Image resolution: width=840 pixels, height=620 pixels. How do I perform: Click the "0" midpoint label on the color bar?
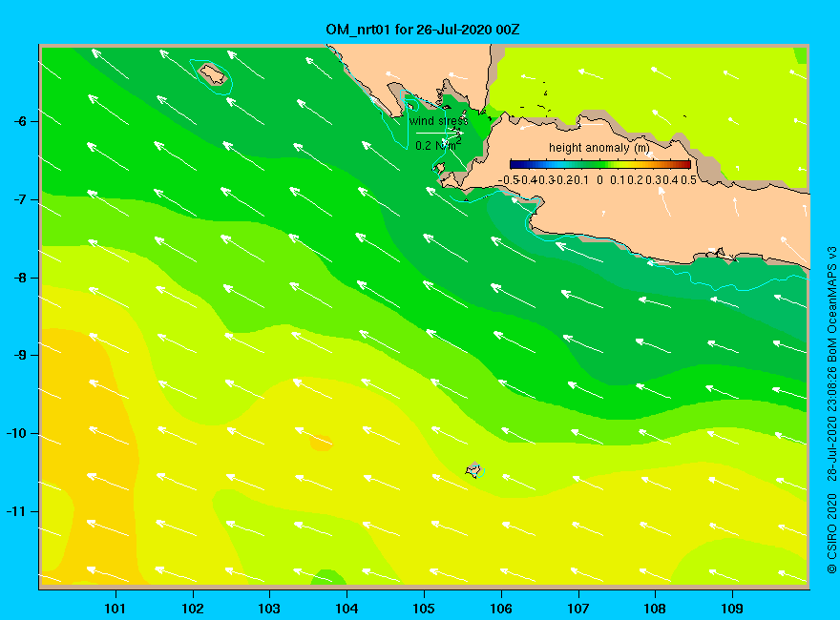(599, 180)
